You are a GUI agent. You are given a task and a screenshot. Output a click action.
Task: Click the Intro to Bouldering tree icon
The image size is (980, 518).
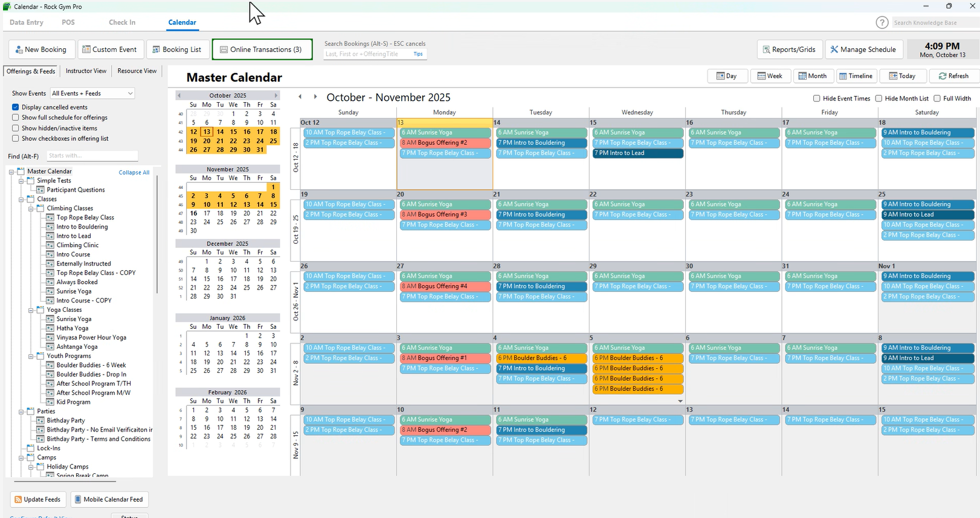51,227
